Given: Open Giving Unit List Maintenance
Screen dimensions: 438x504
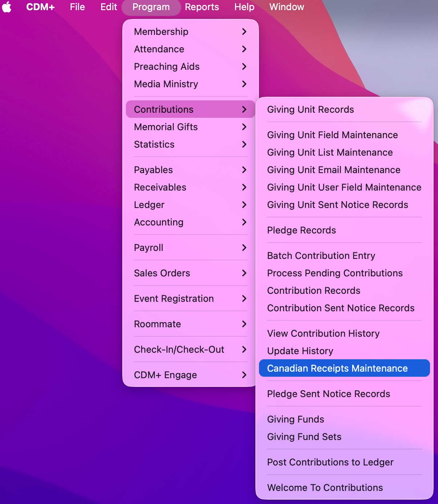Looking at the screenshot, I should [x=345, y=152].
